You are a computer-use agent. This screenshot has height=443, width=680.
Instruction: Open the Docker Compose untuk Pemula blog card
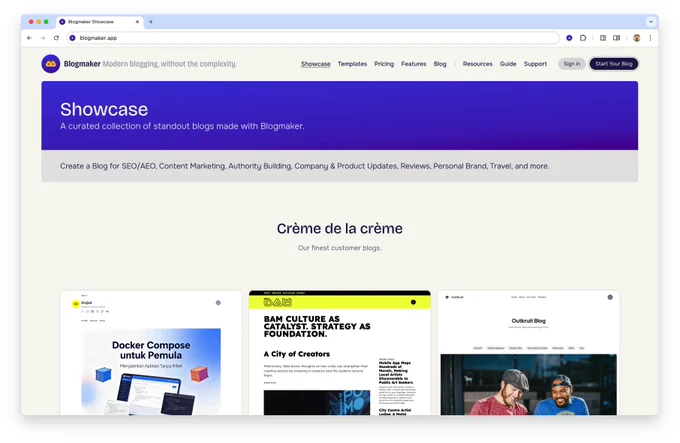pos(151,353)
